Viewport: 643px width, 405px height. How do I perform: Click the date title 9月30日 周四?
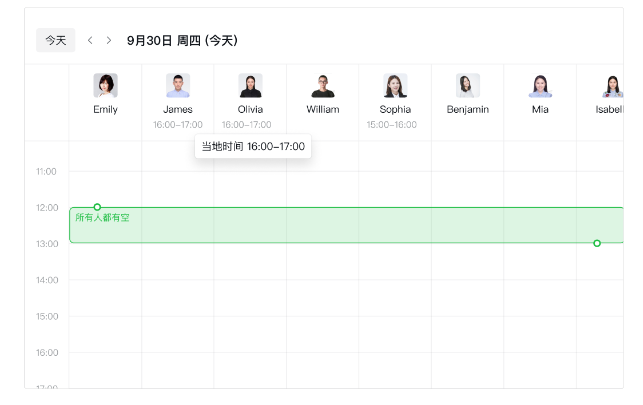(x=182, y=40)
